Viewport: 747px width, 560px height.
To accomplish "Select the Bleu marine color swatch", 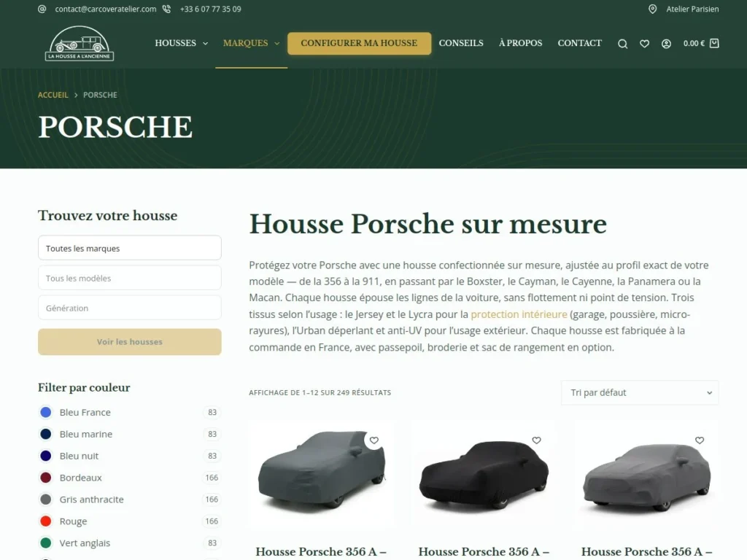I will 46,435.
